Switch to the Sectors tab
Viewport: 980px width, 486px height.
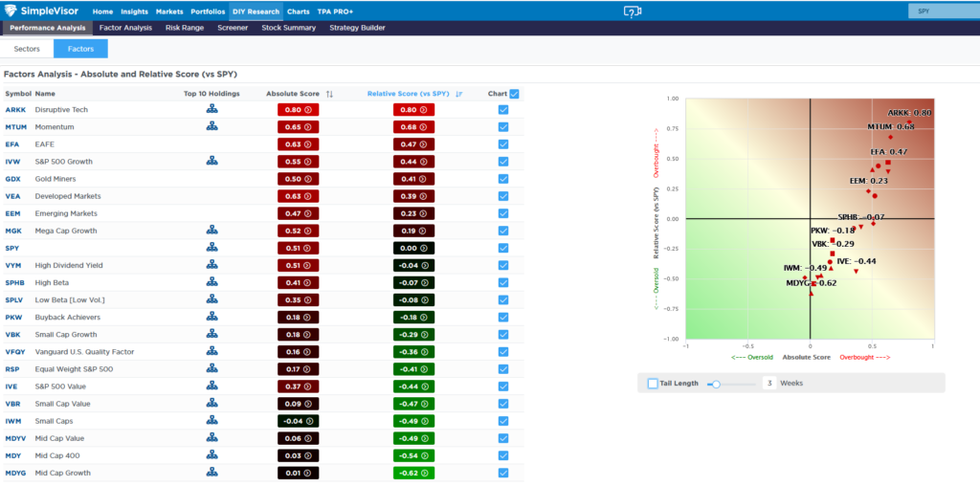coord(27,48)
